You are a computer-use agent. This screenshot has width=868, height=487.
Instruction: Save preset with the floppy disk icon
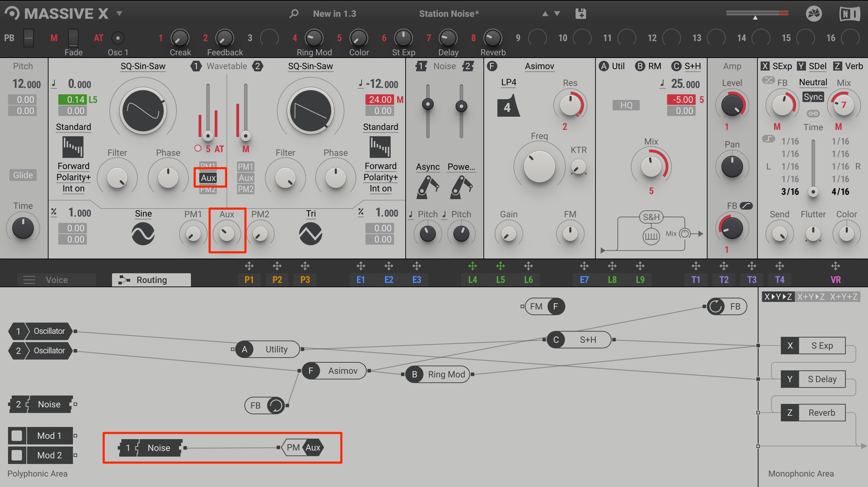pyautogui.click(x=580, y=14)
